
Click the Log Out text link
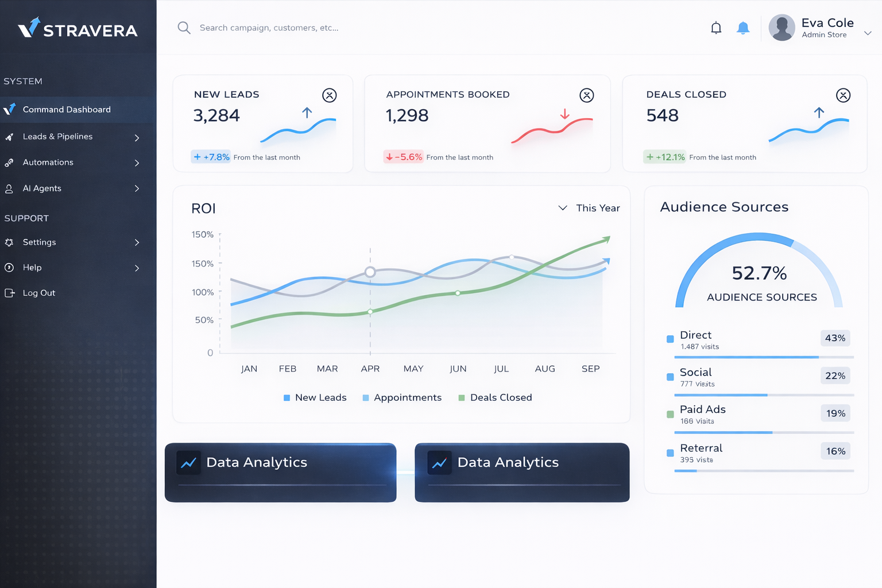39,293
